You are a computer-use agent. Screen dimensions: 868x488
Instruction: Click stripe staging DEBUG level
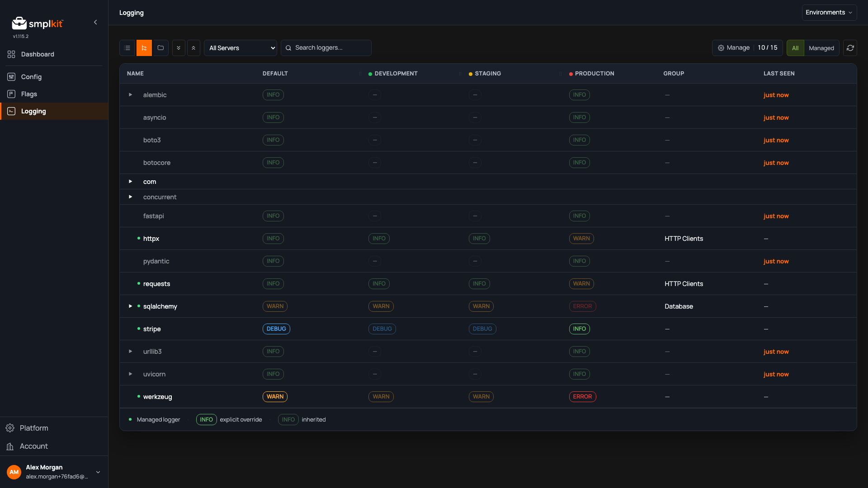[482, 329]
